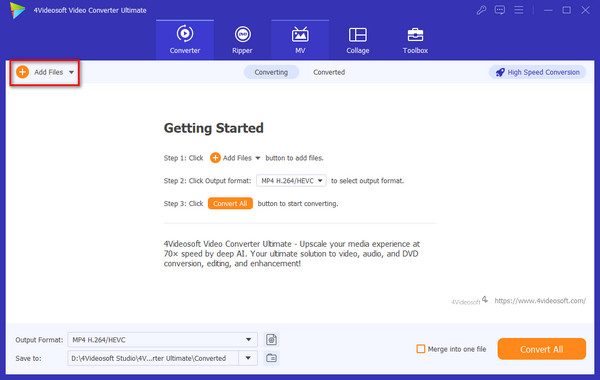The image size is (600, 380).
Task: Expand the Save to path dropdown arrow
Action: [x=248, y=358]
